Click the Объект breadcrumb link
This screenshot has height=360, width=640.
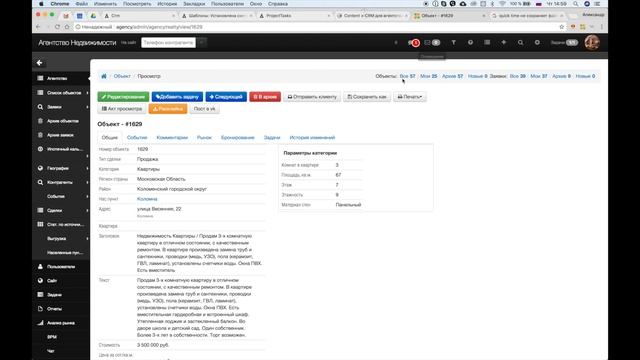coord(122,76)
